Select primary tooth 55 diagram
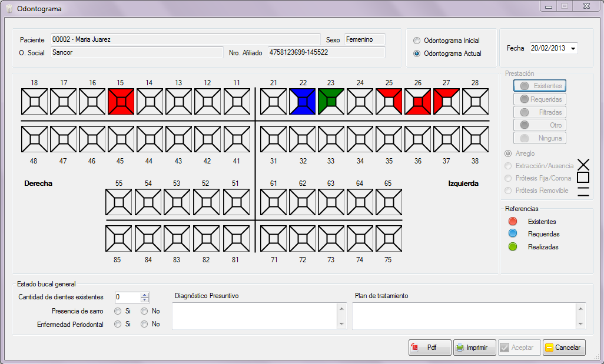 tap(119, 202)
